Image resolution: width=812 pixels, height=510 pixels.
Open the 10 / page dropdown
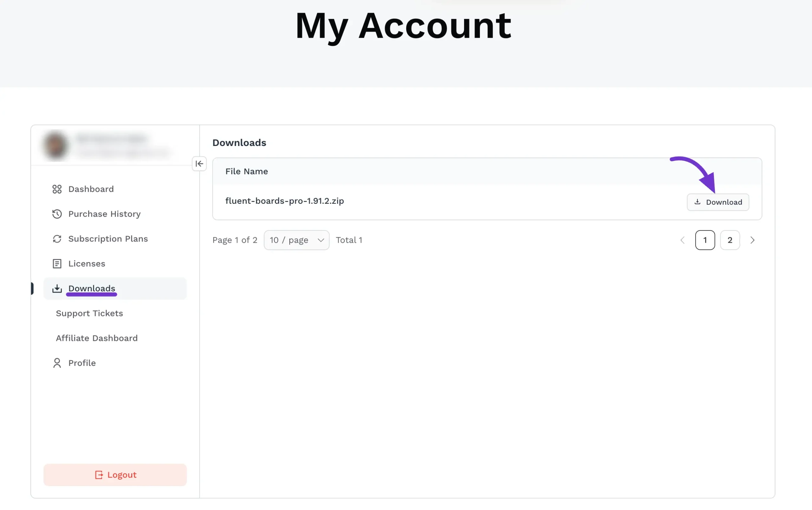click(296, 240)
